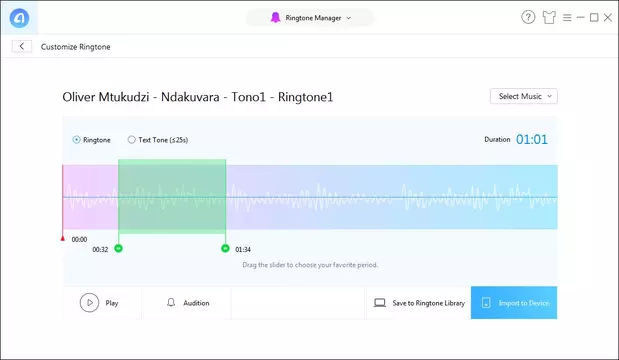Open the help question mark icon

pyautogui.click(x=528, y=17)
